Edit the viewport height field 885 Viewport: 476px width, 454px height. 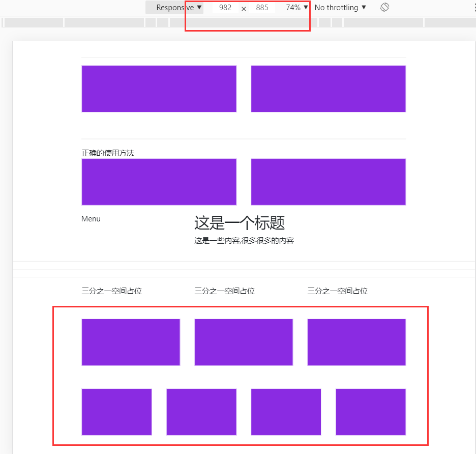(262, 7)
